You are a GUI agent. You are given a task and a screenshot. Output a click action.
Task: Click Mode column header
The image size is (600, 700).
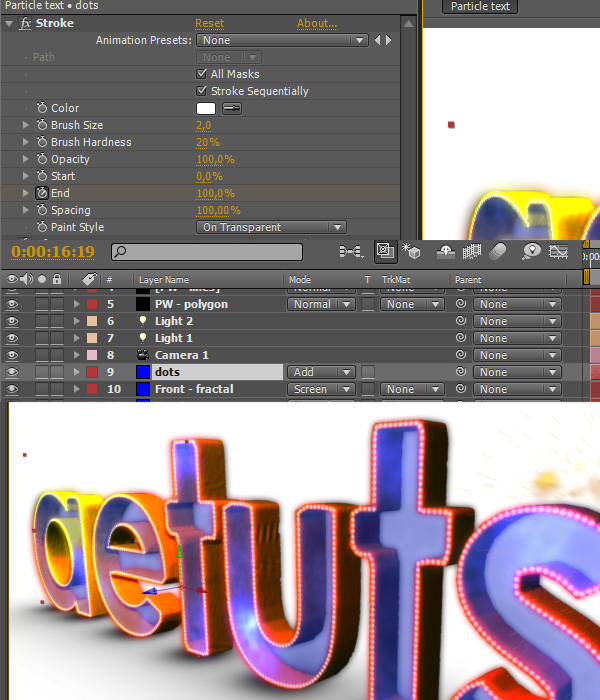pyautogui.click(x=300, y=280)
